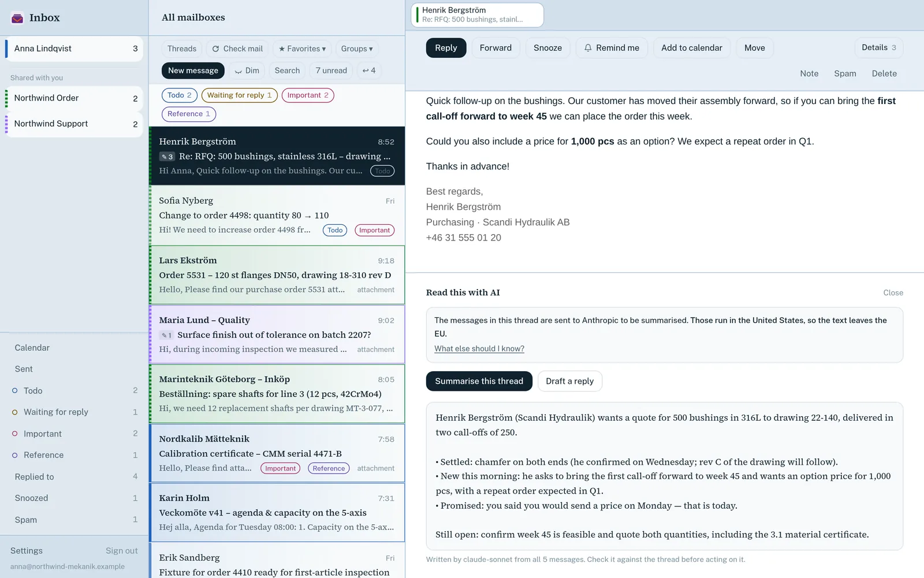
Task: Open the Northwind Order shared mailbox
Action: (74, 98)
